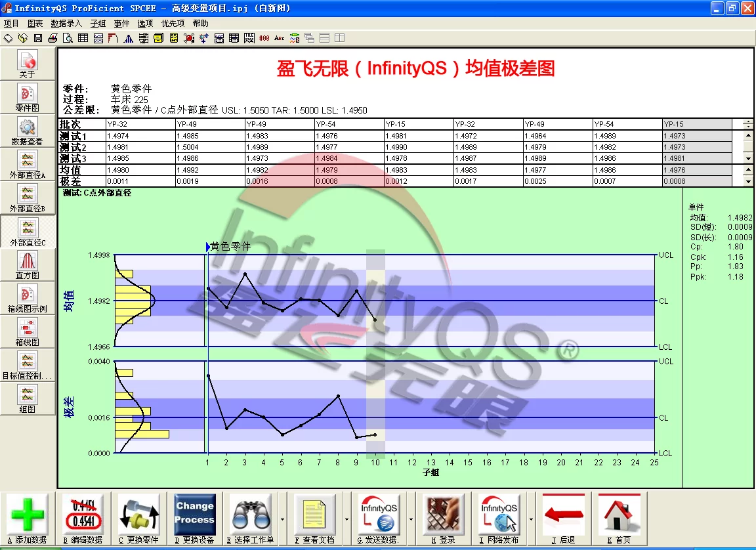Viewport: 756px width, 550px height.
Task: Select the 外部直径A chart in sidebar
Action: (x=28, y=164)
